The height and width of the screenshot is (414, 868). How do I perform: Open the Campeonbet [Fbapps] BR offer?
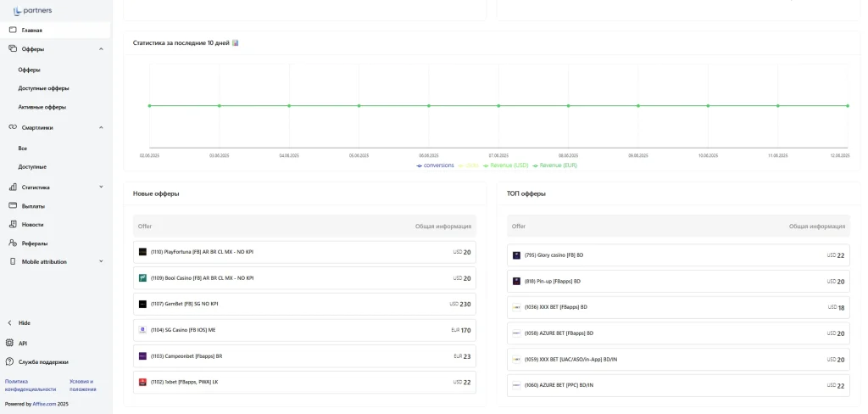(304, 355)
